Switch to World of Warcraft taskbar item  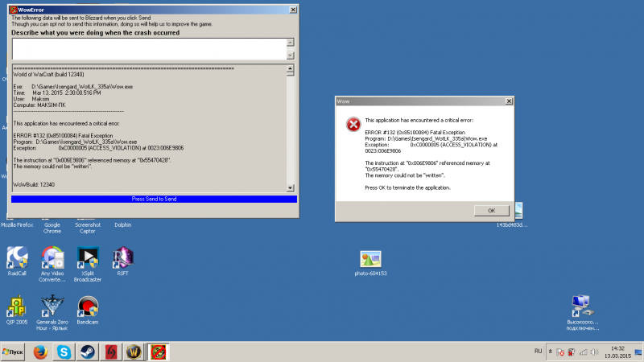pos(134,352)
